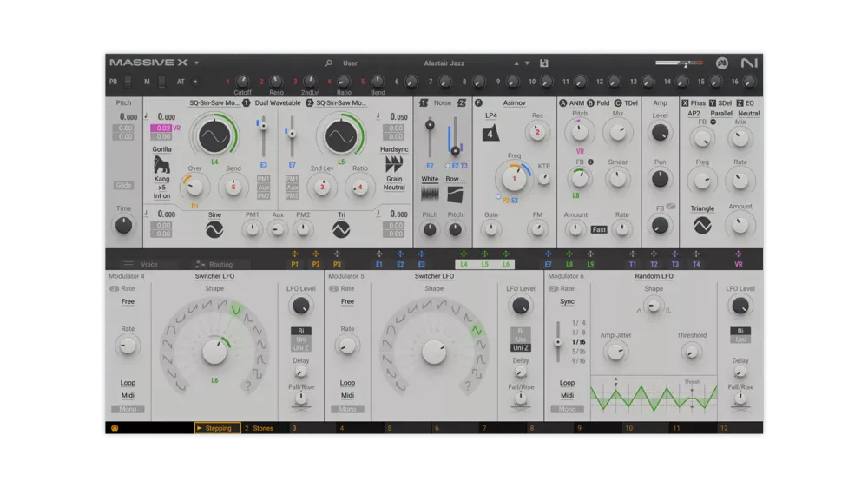
Task: Click the Native Instruments NI logo
Action: click(748, 63)
